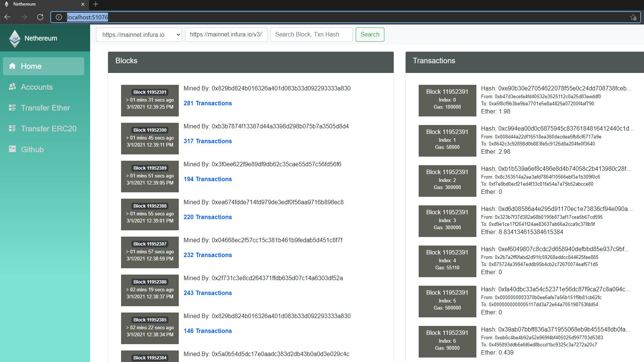Click transaction card with Index: 0
Image resolution: width=644 pixels, height=362 pixels.
[447, 100]
